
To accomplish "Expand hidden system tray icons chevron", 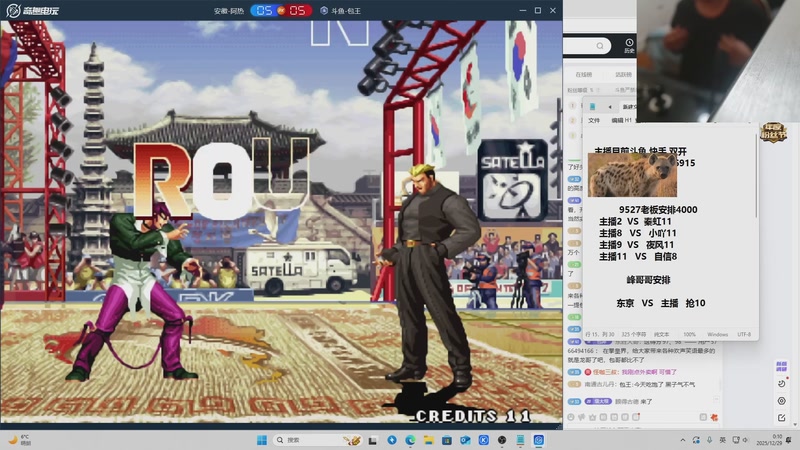I will (x=683, y=440).
